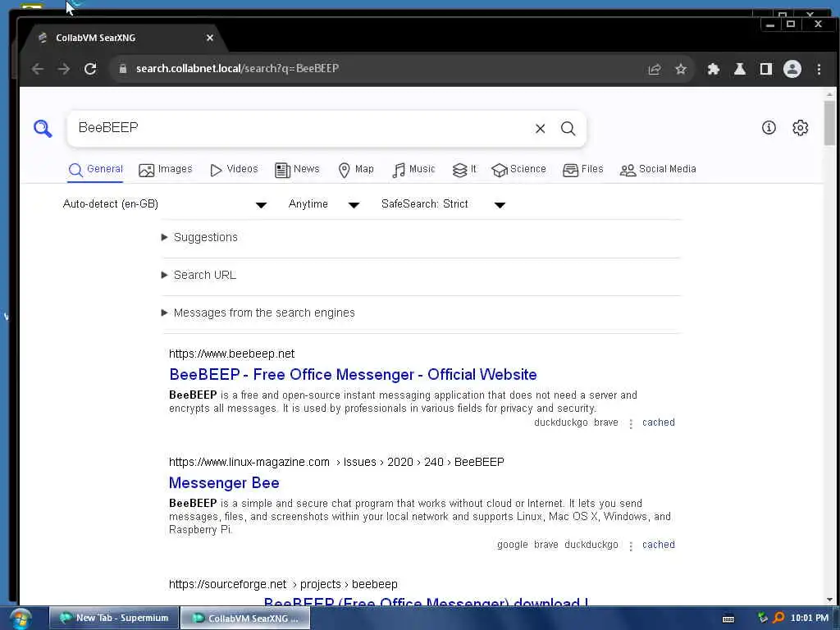Viewport: 840px width, 630px height.
Task: Click the orange search tray icon
Action: (778, 618)
